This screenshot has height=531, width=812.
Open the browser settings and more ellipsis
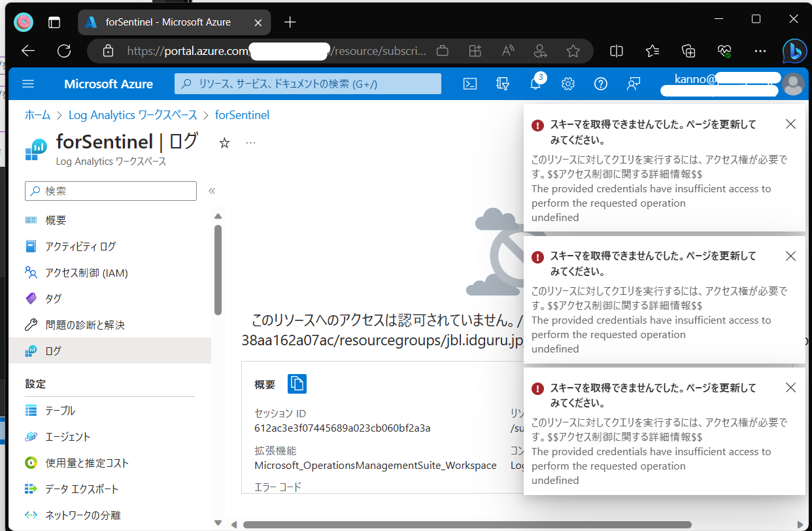click(760, 51)
